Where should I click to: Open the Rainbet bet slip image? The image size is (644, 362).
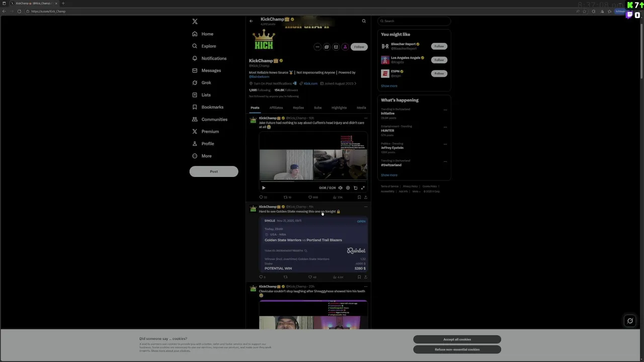click(x=313, y=244)
